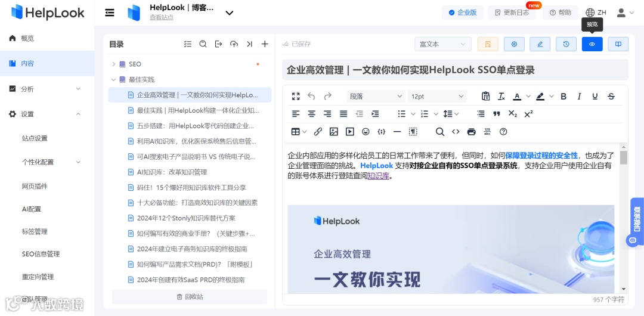This screenshot has width=644, height=316.
Task: Align text left
Action: tap(296, 114)
